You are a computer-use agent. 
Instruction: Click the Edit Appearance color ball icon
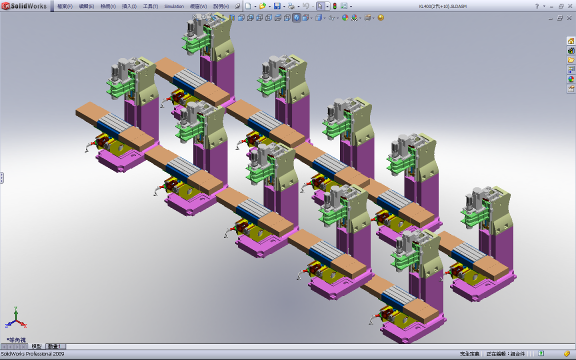(345, 18)
